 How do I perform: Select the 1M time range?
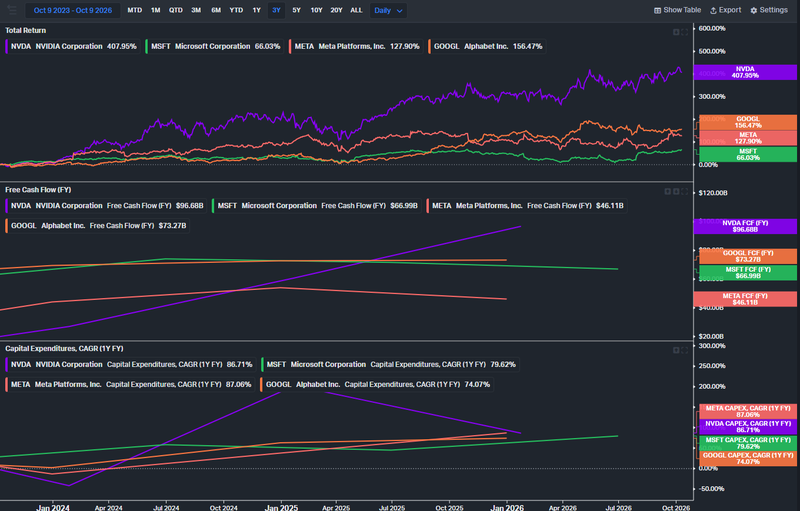point(156,10)
